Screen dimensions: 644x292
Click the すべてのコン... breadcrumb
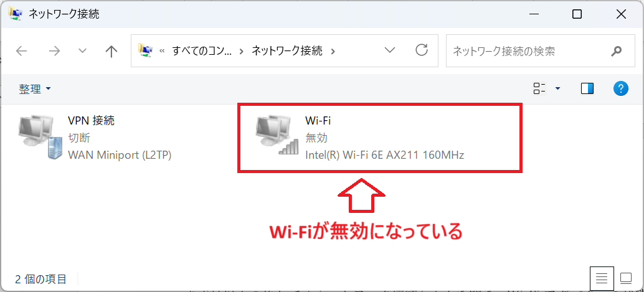[200, 51]
